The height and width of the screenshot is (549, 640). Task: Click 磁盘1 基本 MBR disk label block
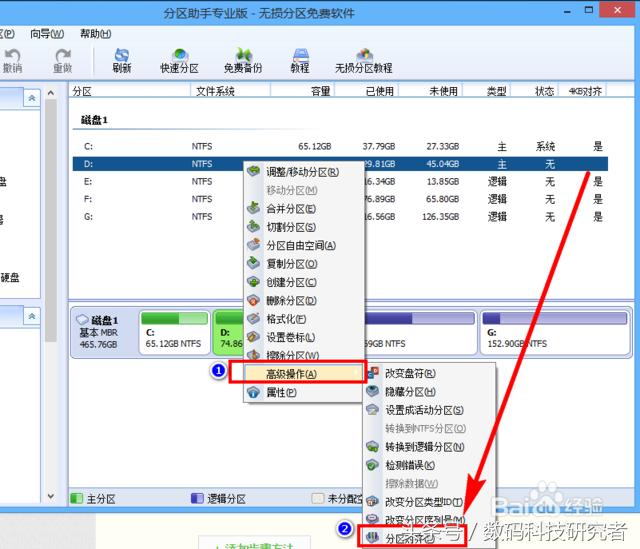pyautogui.click(x=104, y=333)
